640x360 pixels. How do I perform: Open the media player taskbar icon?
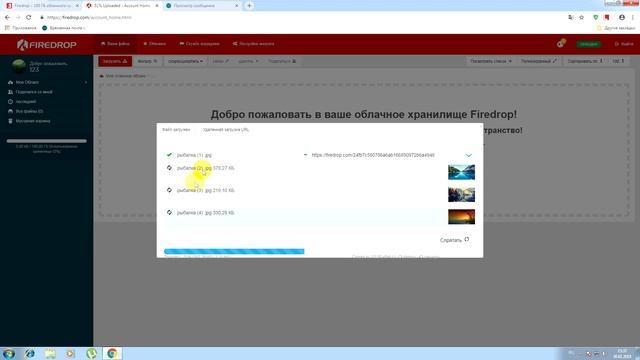click(70, 353)
